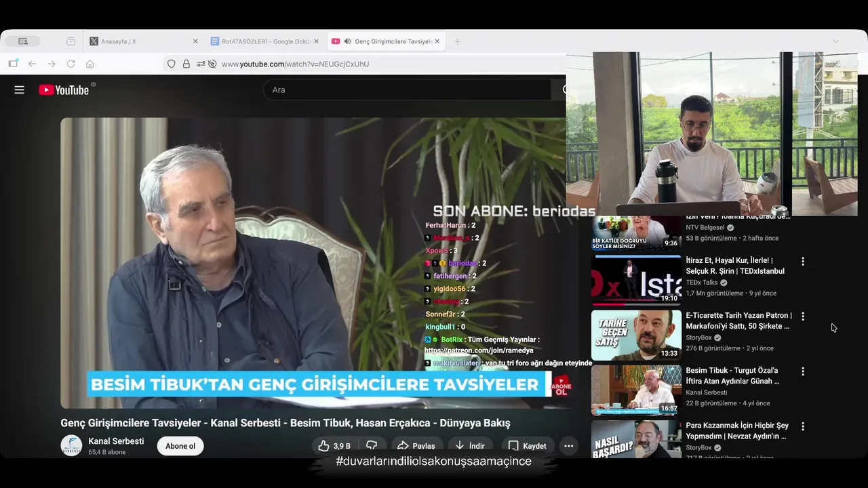868x488 pixels.
Task: Click the '1,7 Mn görüntüleme' view count
Action: 714,293
